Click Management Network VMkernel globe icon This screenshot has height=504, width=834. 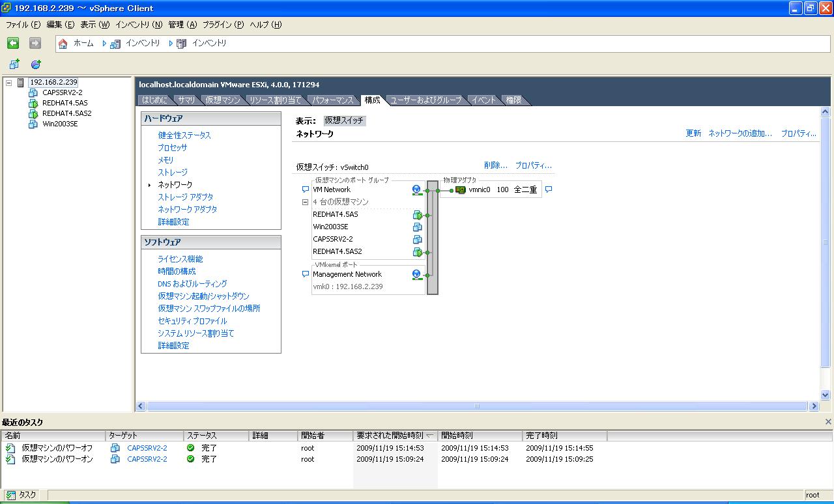(x=417, y=274)
